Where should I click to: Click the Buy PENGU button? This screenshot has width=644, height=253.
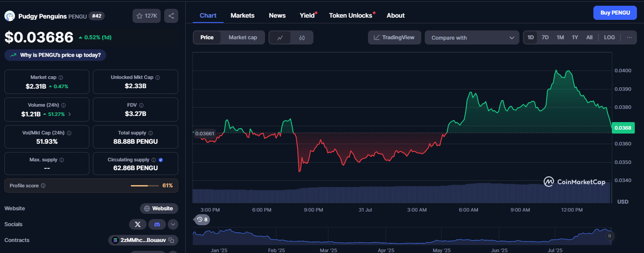615,13
